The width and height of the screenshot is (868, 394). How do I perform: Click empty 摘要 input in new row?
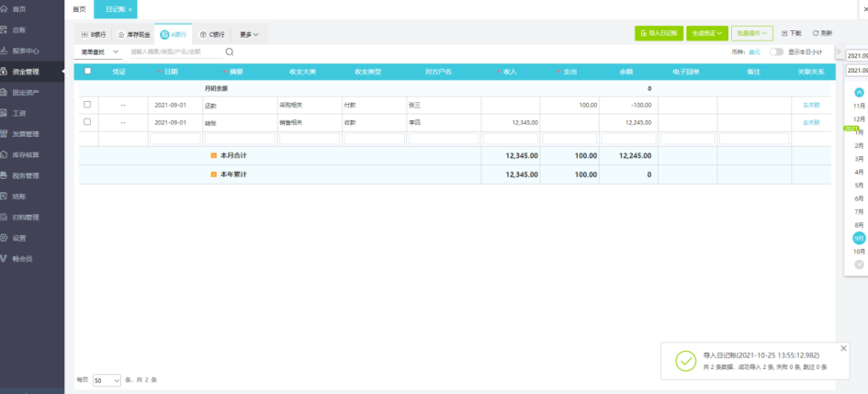[x=240, y=139]
